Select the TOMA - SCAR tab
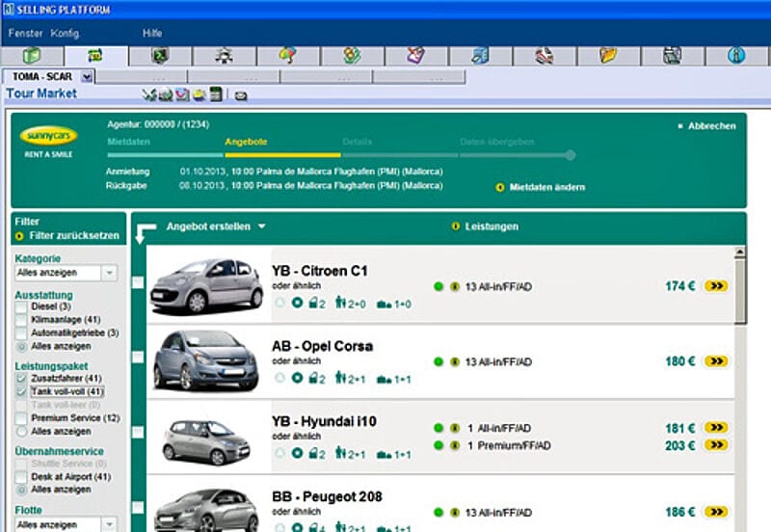Screen dimensions: 771x532 [42, 77]
